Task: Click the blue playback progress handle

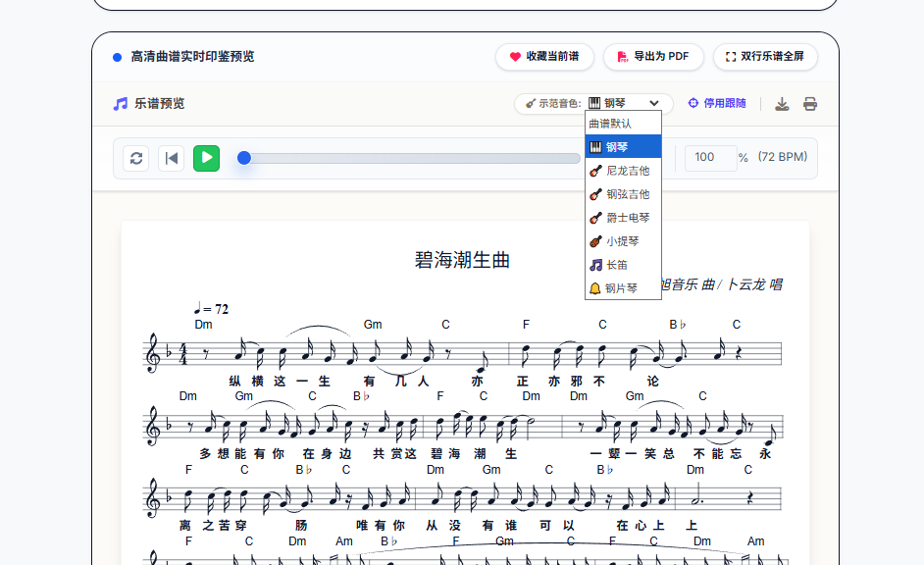Action: click(244, 158)
